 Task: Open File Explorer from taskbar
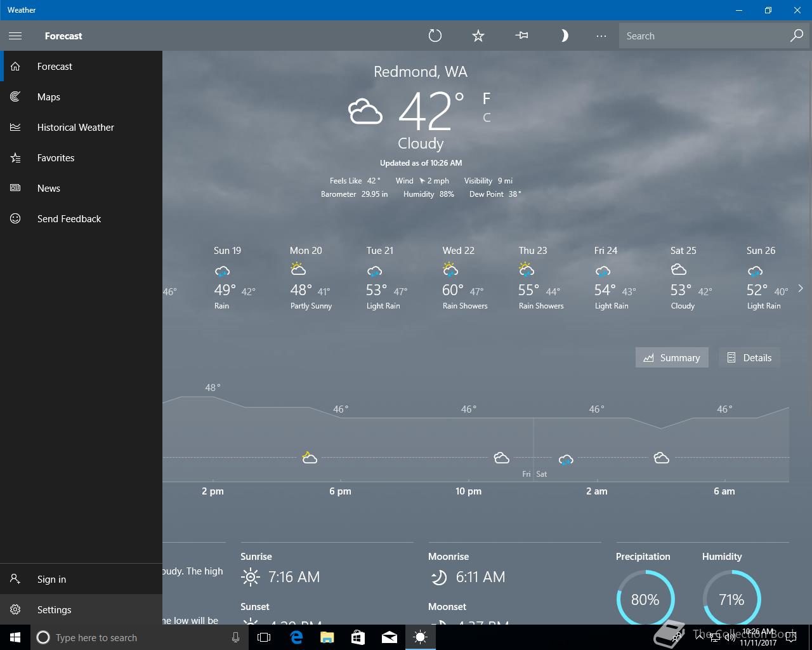pos(327,637)
